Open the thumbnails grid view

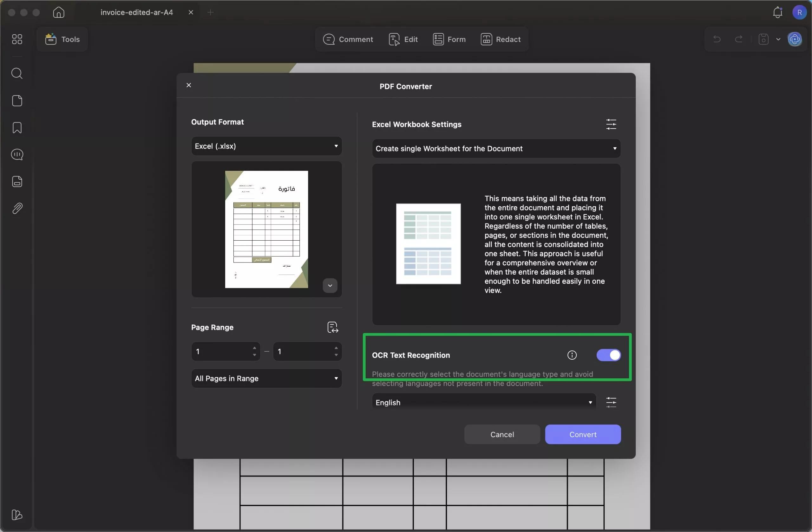pos(17,39)
